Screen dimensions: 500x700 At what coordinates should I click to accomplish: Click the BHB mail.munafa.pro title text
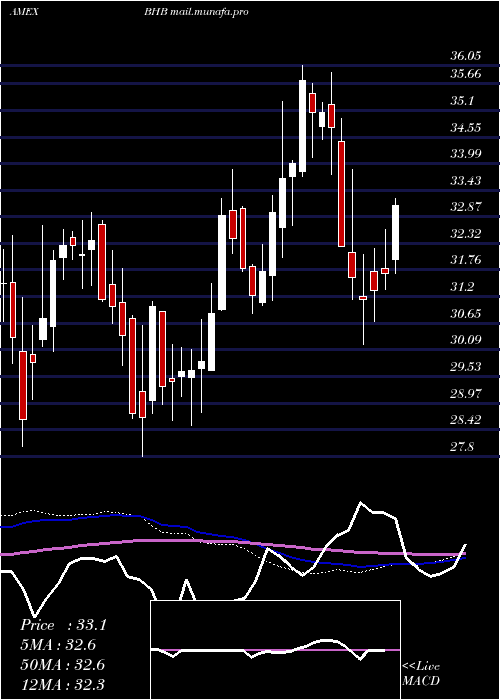[196, 12]
